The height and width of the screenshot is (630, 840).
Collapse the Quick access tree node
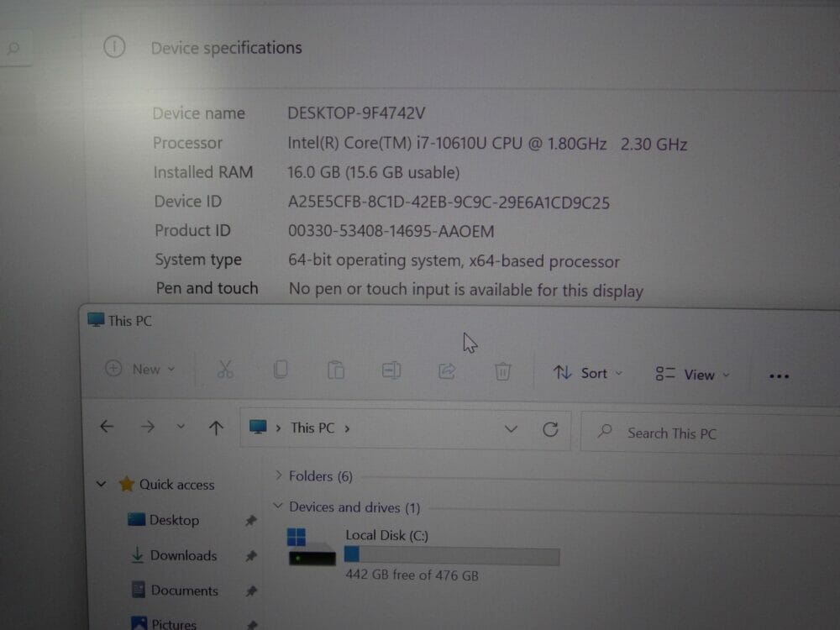101,485
